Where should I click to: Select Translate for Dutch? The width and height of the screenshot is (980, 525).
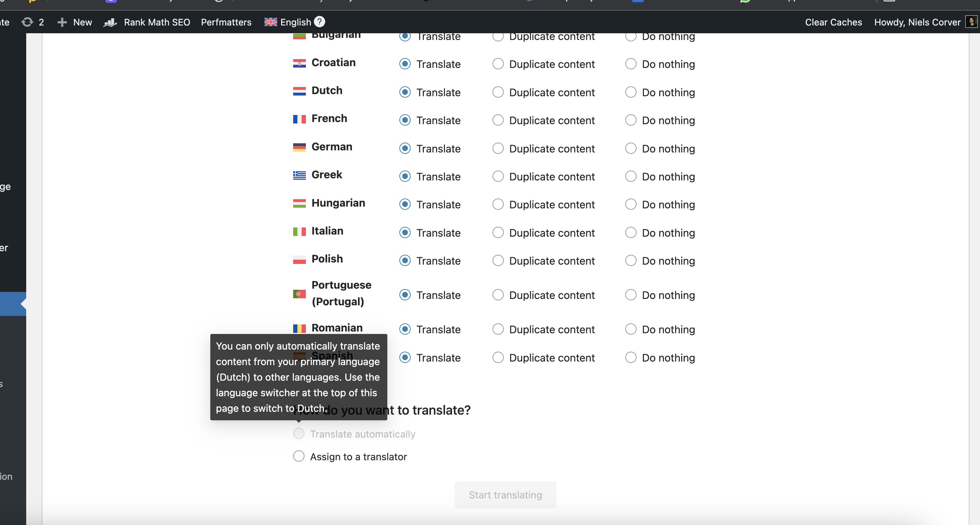[405, 92]
